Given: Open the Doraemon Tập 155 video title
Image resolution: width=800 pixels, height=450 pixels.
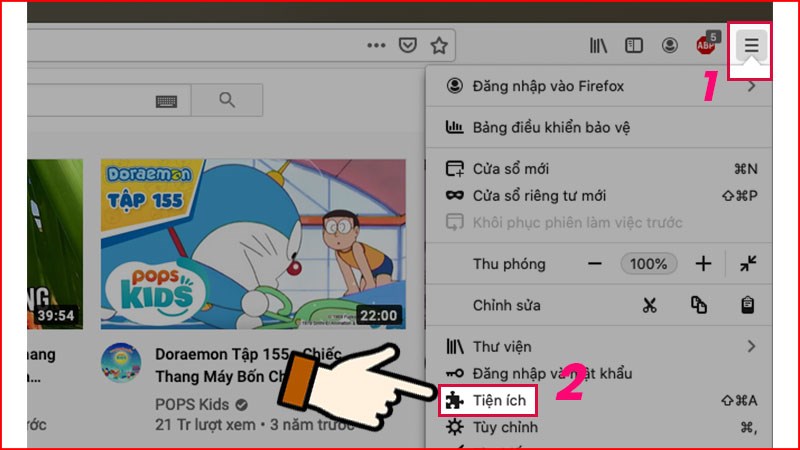Looking at the screenshot, I should tap(248, 365).
